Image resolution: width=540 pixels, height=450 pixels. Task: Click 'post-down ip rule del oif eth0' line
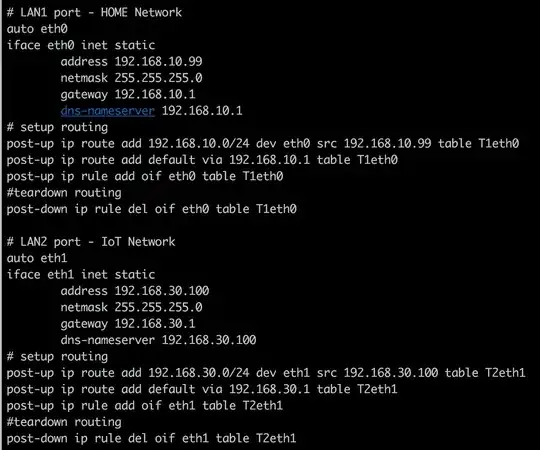tap(152, 209)
